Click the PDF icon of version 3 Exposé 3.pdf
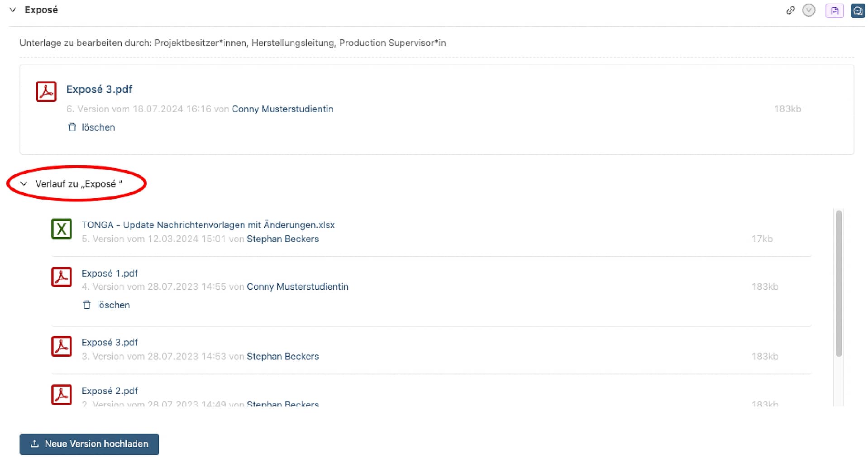 (62, 346)
